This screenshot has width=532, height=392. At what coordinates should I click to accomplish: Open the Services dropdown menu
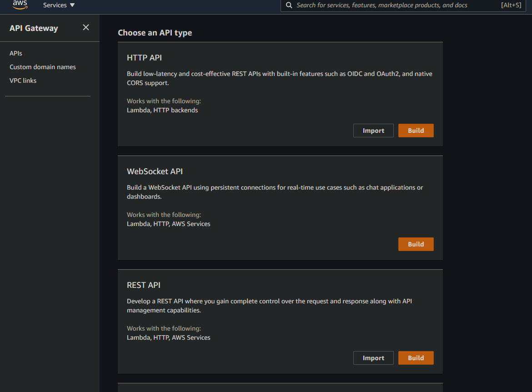pos(58,5)
